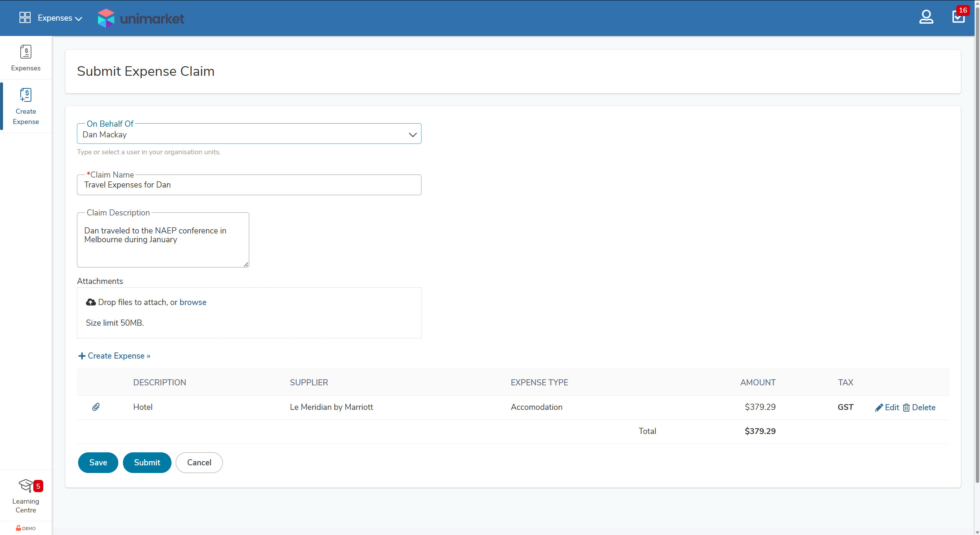Click the Claim Name input field

(249, 185)
